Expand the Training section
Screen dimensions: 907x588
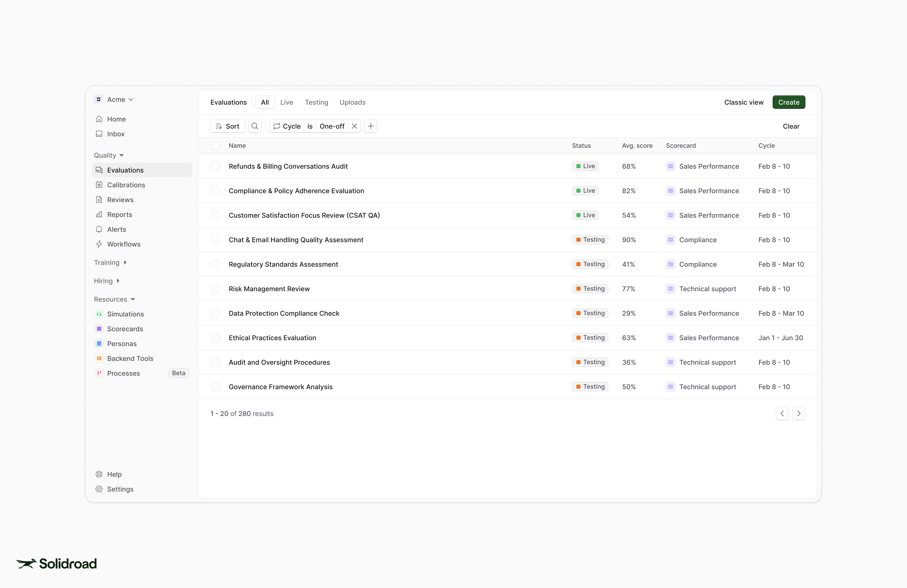[x=110, y=262]
